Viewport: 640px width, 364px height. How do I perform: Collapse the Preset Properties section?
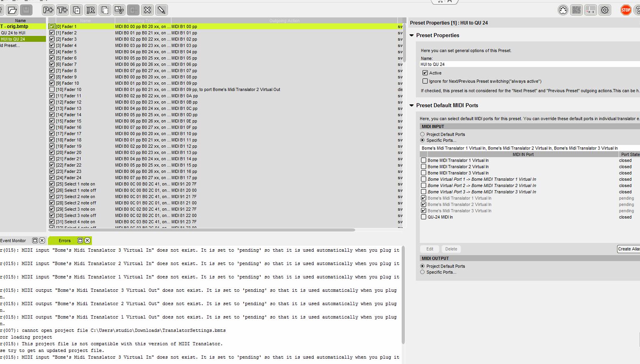click(412, 35)
